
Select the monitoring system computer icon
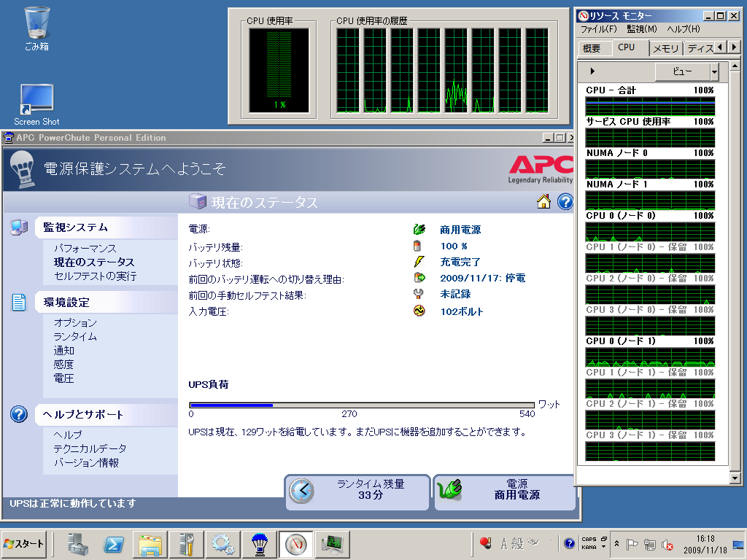point(18,227)
